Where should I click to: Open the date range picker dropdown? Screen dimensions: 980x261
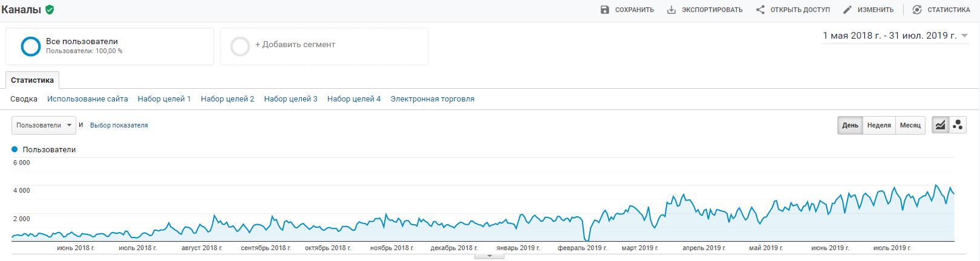(x=895, y=36)
